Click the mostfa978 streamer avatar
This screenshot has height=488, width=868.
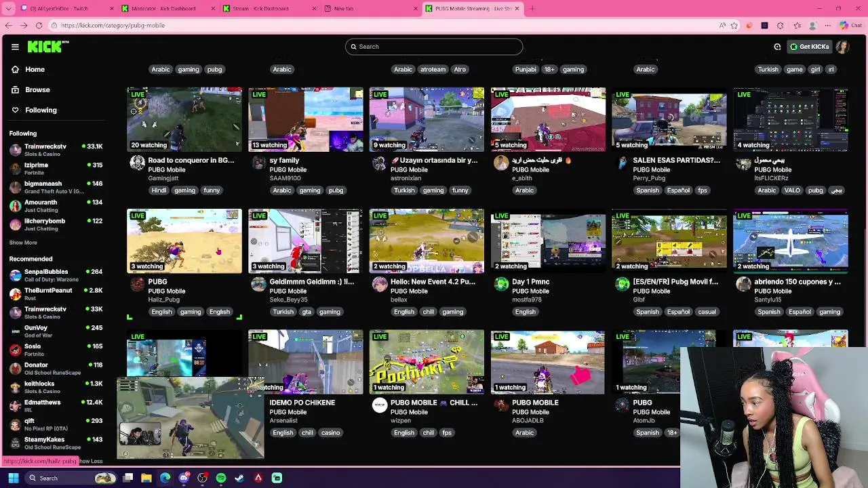pos(501,284)
